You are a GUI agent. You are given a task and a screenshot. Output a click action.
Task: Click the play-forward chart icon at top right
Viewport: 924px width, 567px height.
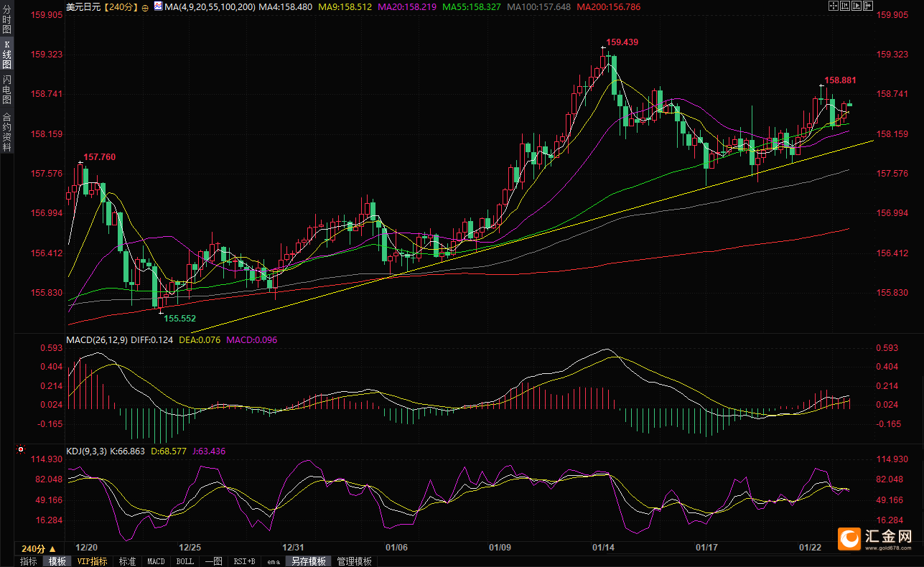pos(858,6)
